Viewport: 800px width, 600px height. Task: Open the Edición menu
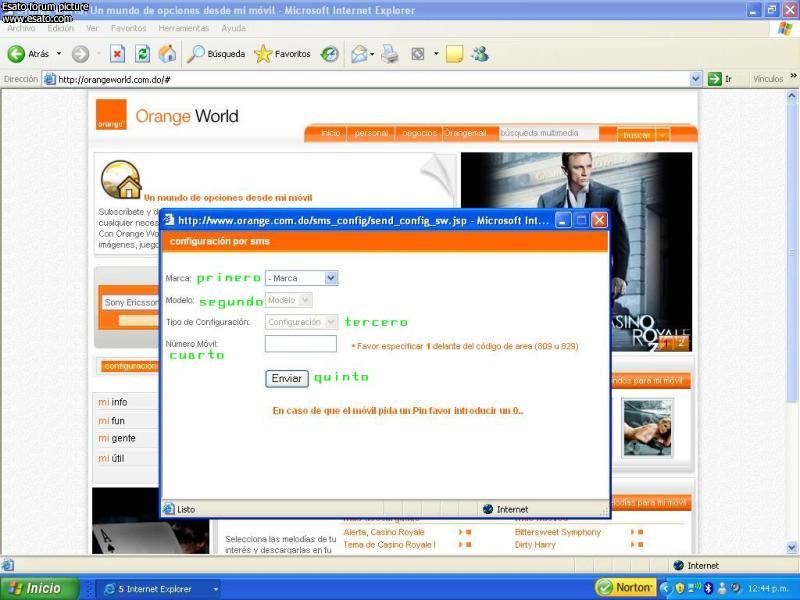coord(61,29)
